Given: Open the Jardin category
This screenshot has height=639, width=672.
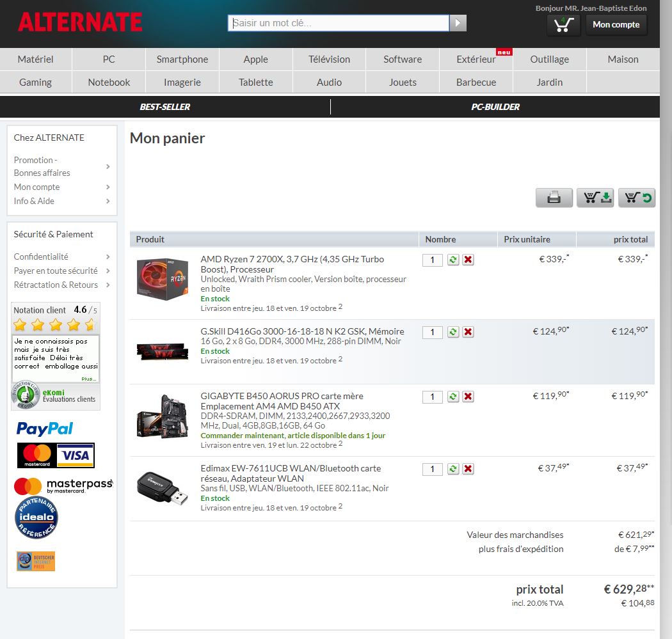Looking at the screenshot, I should tap(549, 83).
